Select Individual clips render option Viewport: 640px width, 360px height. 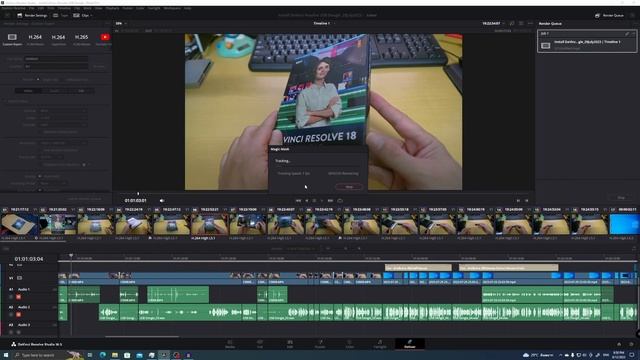(74, 80)
